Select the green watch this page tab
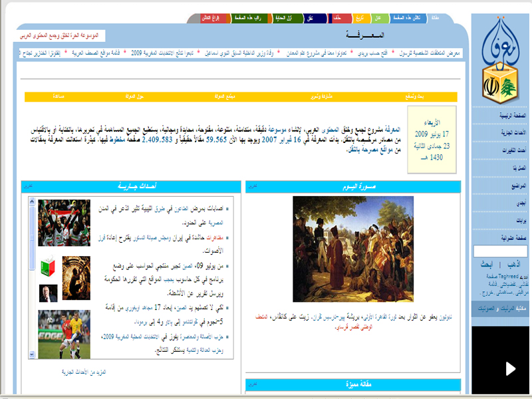Image resolution: width=532 pixels, height=399 pixels. (x=248, y=18)
